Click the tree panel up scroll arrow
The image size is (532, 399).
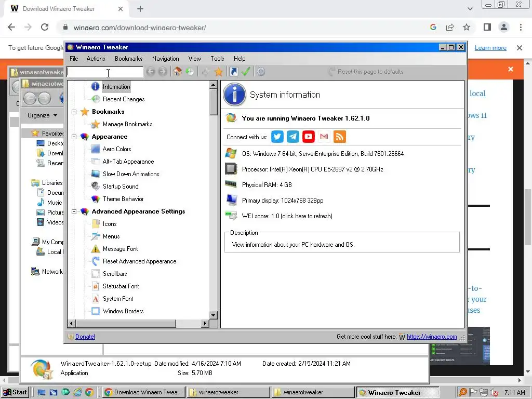(213, 85)
